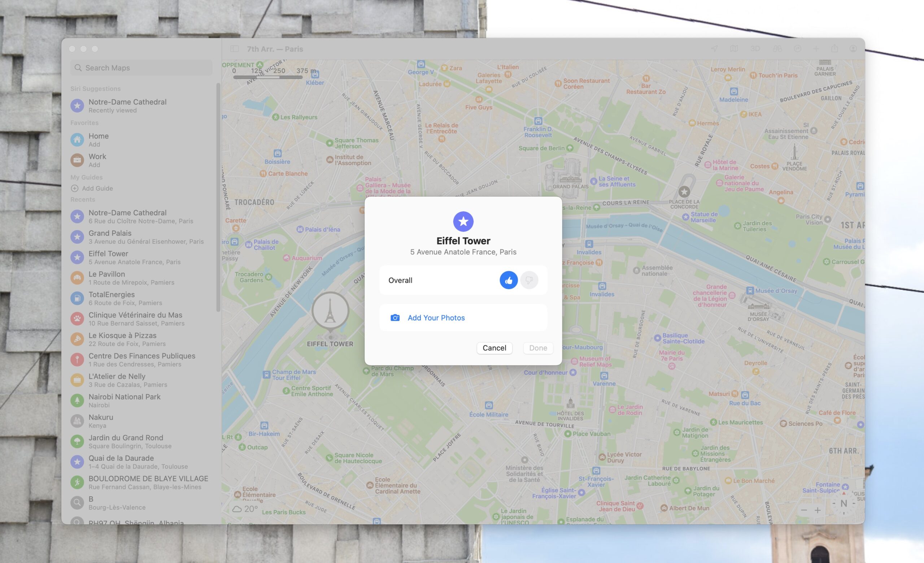Click the plus add icon in toolbar
Image resolution: width=924 pixels, height=563 pixels.
(816, 49)
